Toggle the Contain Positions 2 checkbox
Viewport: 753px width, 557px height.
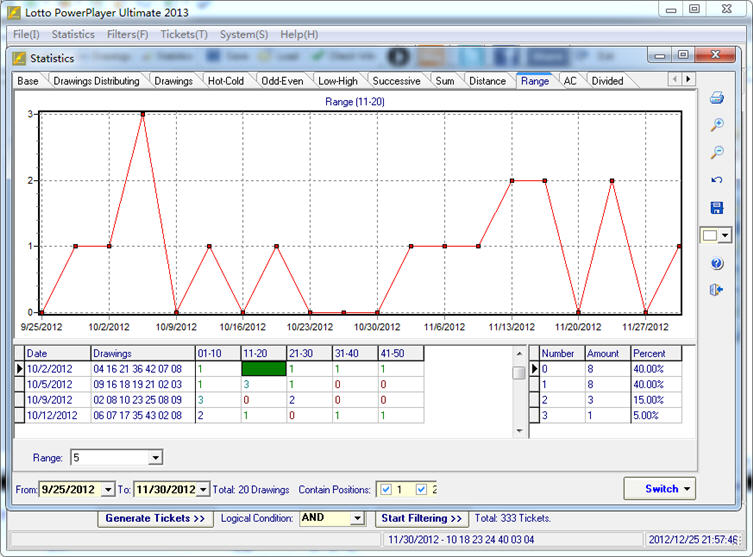point(421,489)
